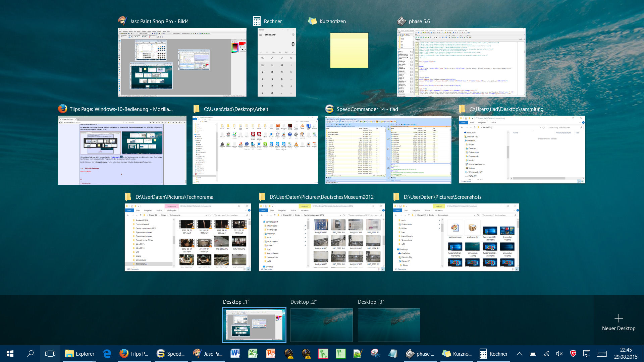Screen dimensions: 644x362
Task: Select the Rechner calculator window
Action: click(x=277, y=62)
